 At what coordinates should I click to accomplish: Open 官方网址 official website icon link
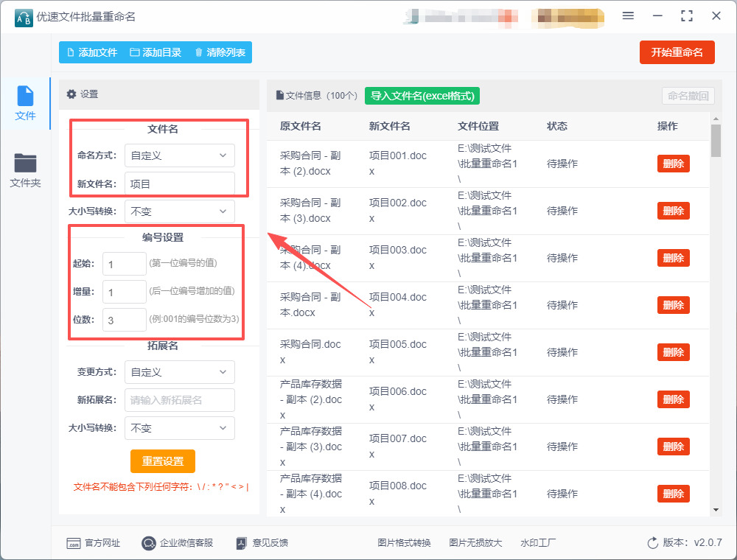(x=74, y=543)
